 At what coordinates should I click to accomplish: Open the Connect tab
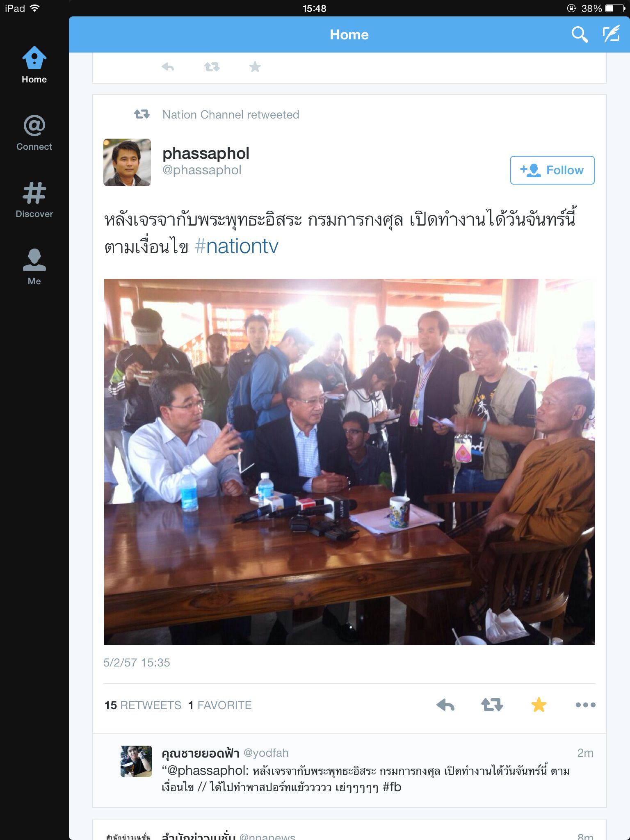34,133
